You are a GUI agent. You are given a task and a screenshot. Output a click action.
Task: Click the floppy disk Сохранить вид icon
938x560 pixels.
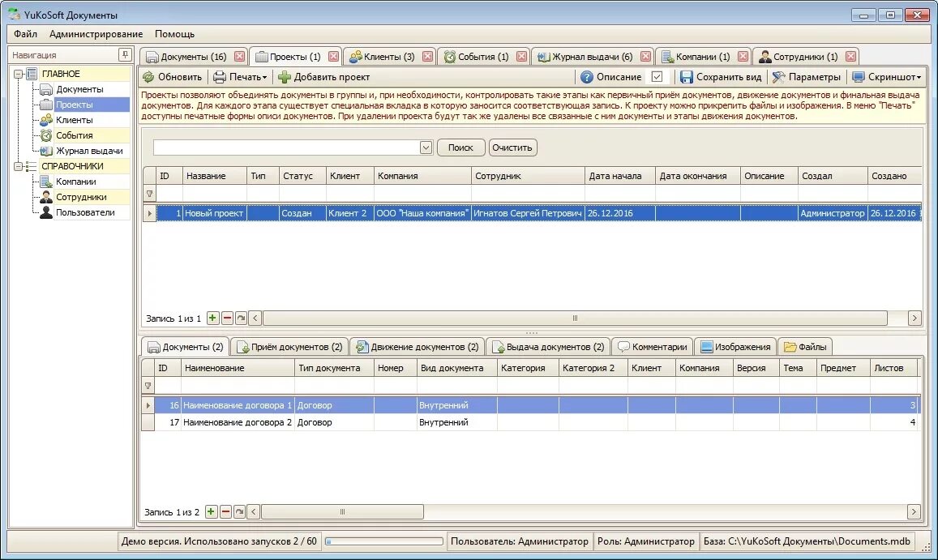coord(687,76)
